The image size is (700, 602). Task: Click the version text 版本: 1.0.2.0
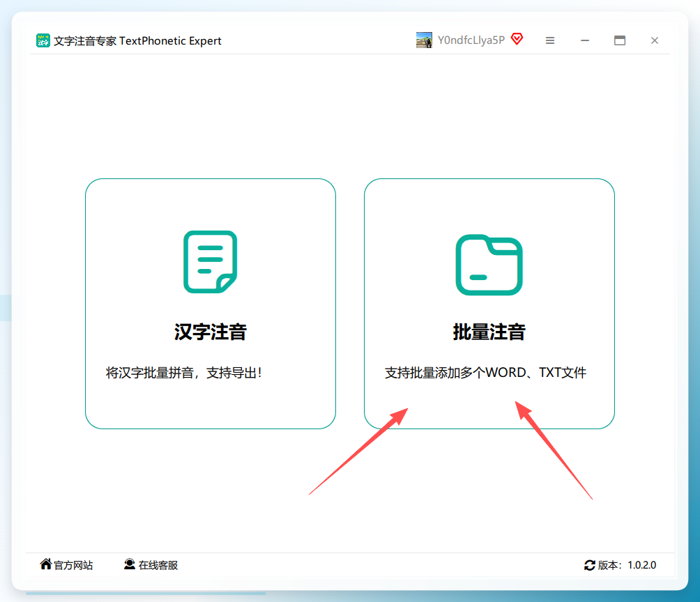coord(627,565)
